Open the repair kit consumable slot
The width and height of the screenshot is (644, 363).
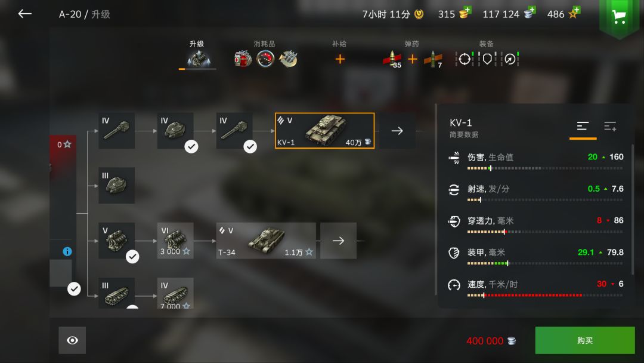(243, 59)
